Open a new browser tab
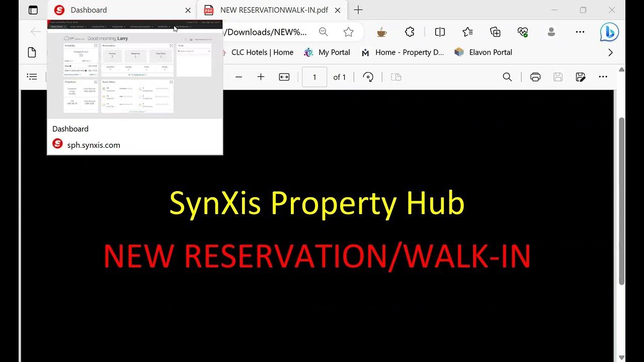The height and width of the screenshot is (362, 644). [358, 10]
